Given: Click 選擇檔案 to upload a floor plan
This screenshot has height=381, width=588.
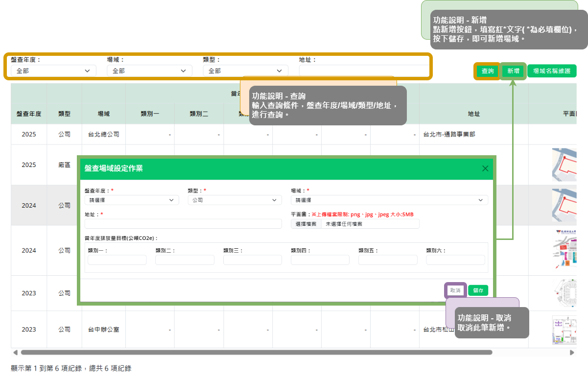Looking at the screenshot, I should tap(307, 224).
